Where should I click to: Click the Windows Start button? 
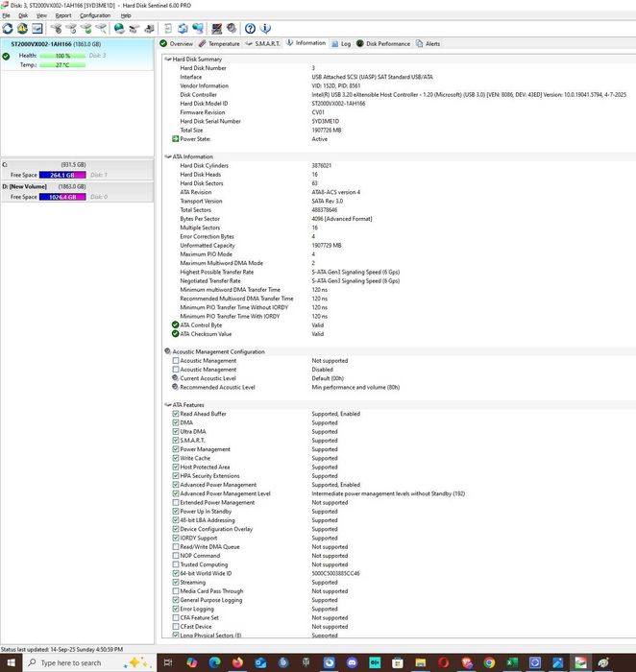click(11, 662)
